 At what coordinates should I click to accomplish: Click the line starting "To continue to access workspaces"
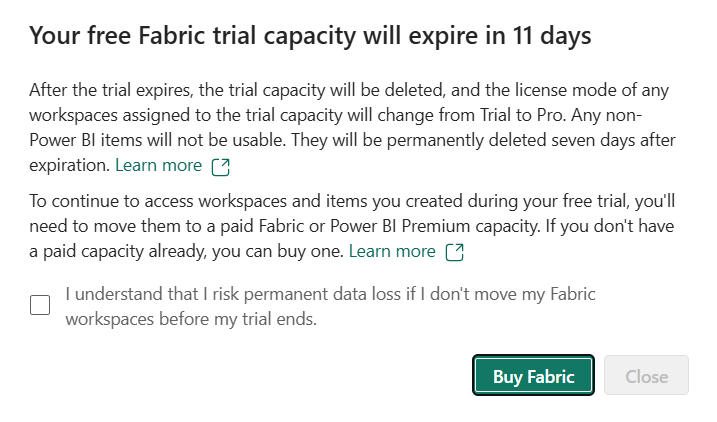click(352, 202)
